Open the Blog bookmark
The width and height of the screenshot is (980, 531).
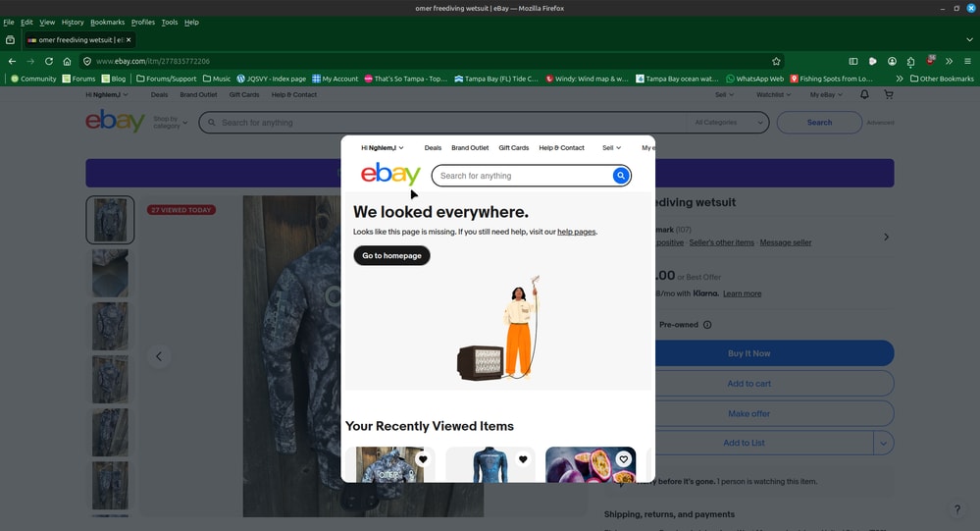click(x=114, y=79)
